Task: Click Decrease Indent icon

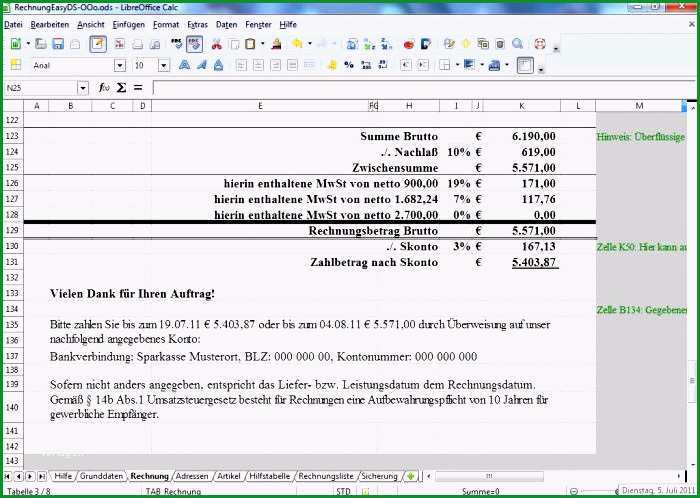Action: pyautogui.click(x=405, y=65)
